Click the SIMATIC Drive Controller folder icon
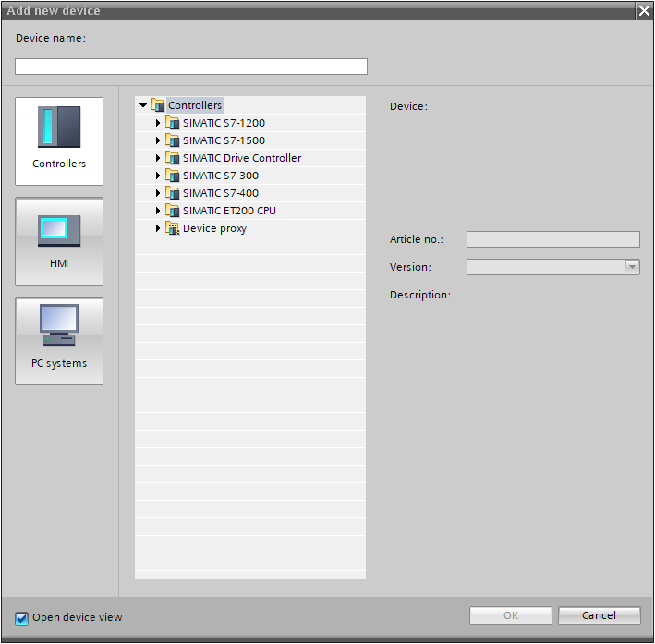 pos(172,158)
